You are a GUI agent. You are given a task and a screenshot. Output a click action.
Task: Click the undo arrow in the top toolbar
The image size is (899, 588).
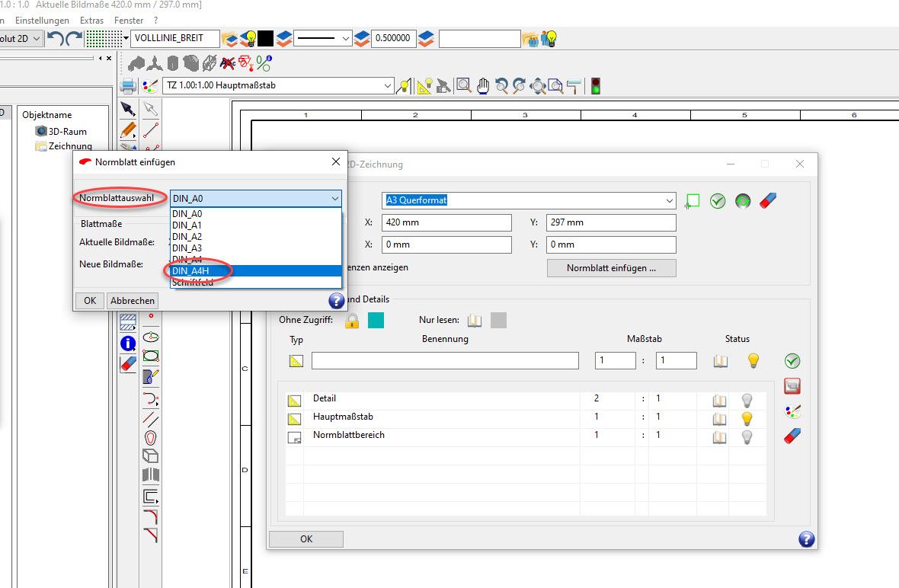(x=55, y=39)
